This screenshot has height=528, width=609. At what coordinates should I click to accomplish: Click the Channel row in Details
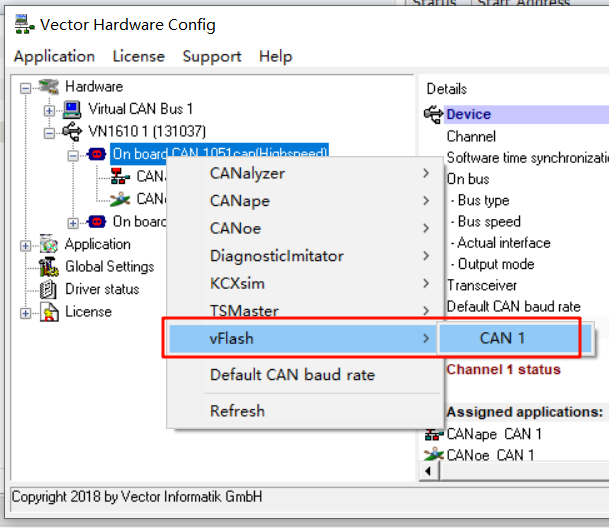(471, 136)
